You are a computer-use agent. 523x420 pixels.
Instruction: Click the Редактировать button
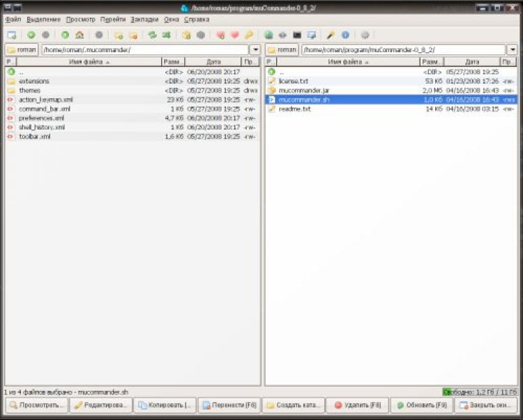point(101,405)
